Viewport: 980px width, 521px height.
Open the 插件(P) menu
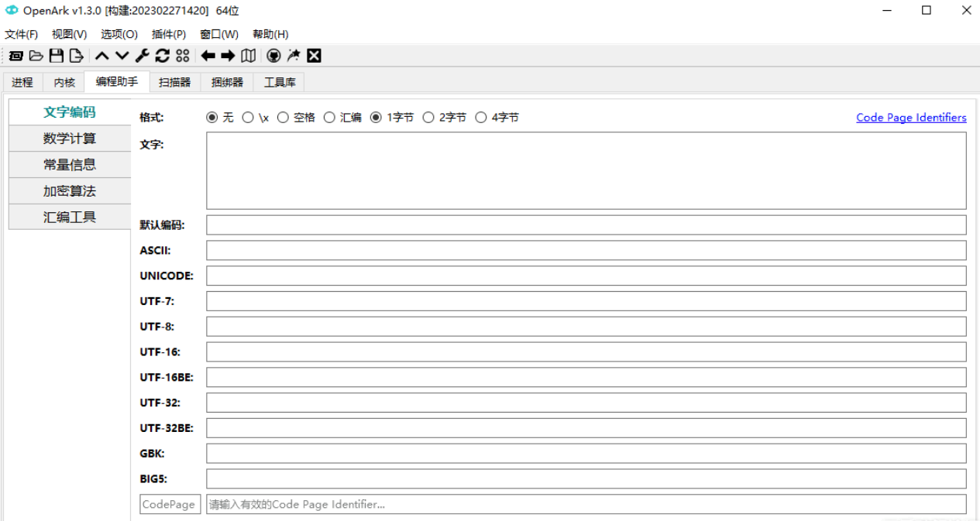[169, 34]
